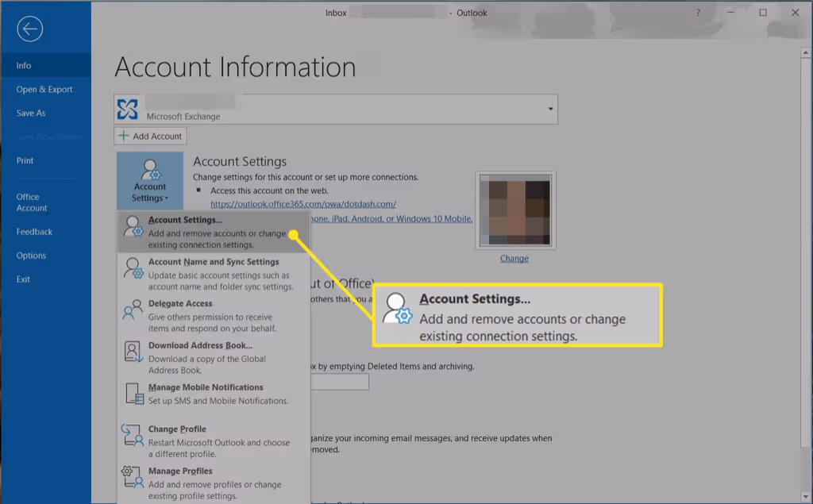Click the profile picture thumbnail
This screenshot has height=504, width=813.
click(514, 210)
